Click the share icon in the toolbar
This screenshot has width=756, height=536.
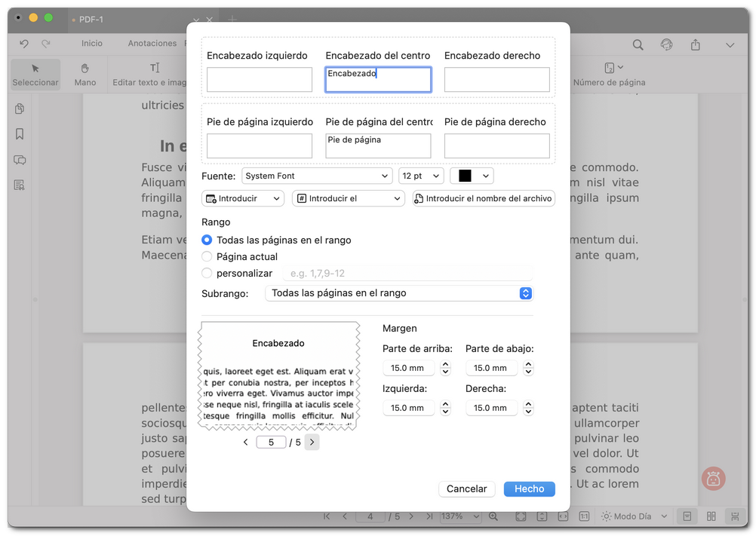pos(695,44)
